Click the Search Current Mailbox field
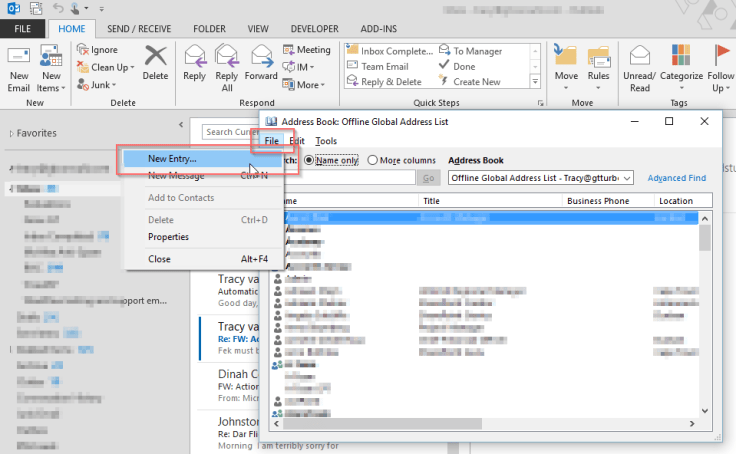 point(230,132)
